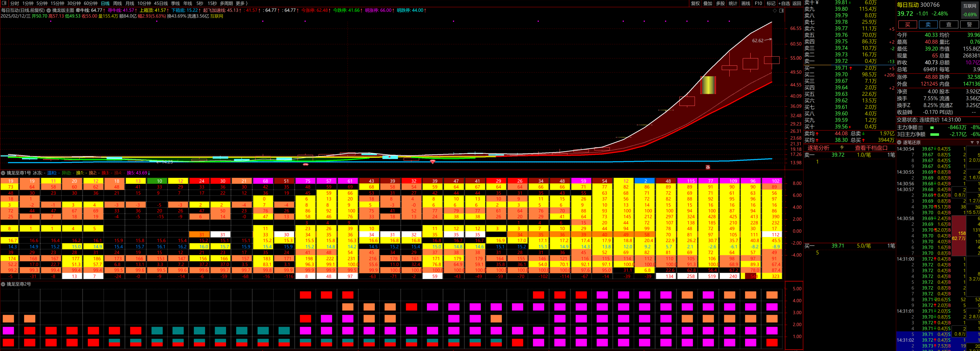The image size is (980, 351).
Task: Expand the 擒龙至尊1号 indicator dropdown
Action: point(3,173)
